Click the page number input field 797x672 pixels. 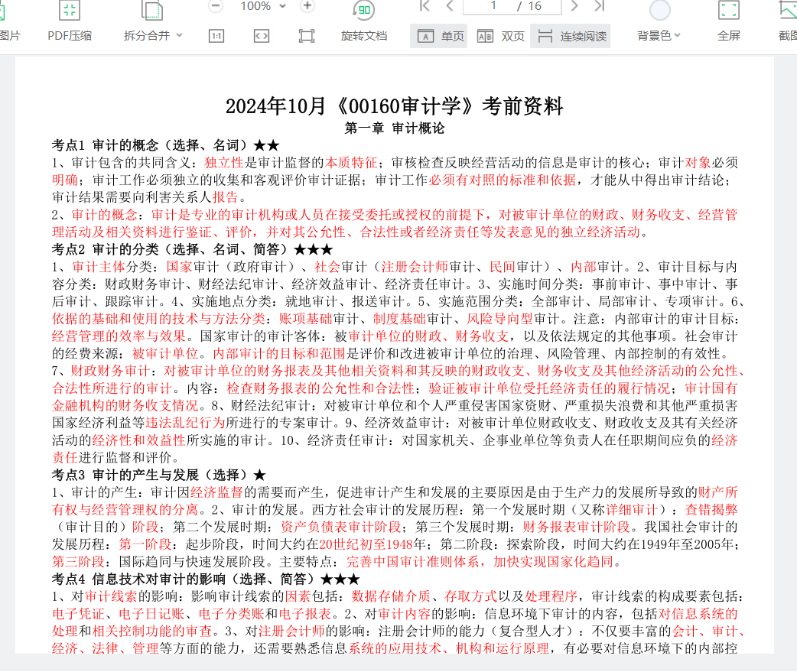click(512, 6)
